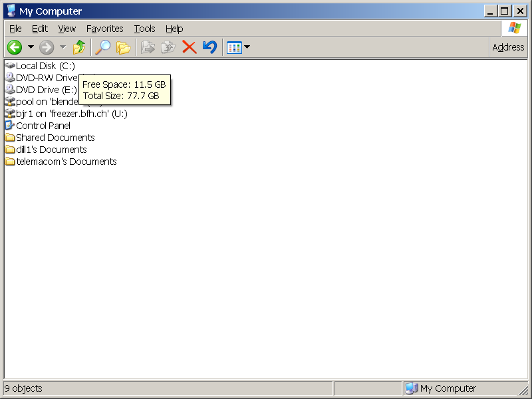Select the DVD-RW Drive label

tap(47, 78)
